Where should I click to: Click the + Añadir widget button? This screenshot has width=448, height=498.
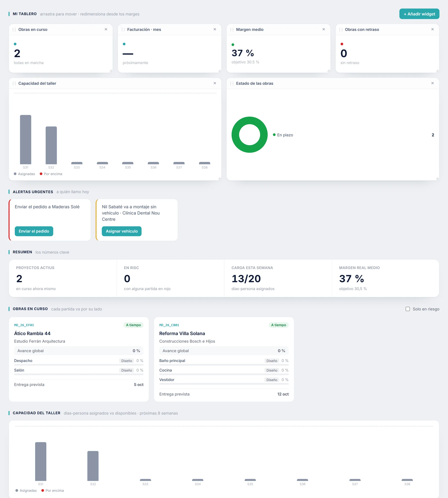(419, 14)
